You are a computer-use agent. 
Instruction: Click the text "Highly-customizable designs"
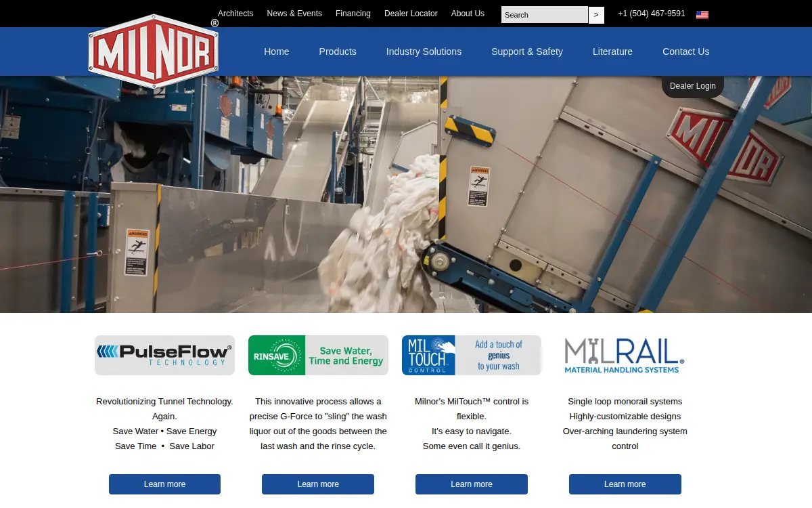[625, 417]
